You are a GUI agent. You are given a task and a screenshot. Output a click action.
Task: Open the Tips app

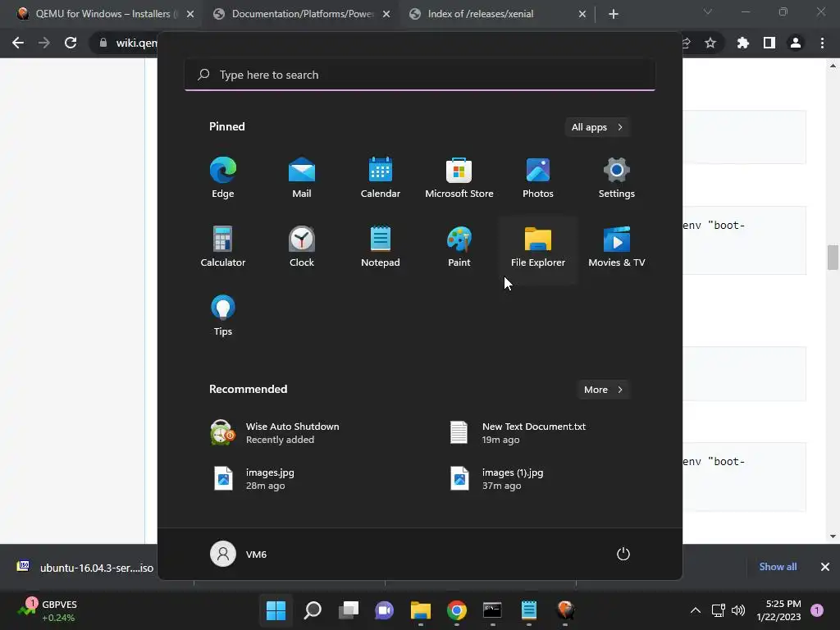tap(223, 316)
